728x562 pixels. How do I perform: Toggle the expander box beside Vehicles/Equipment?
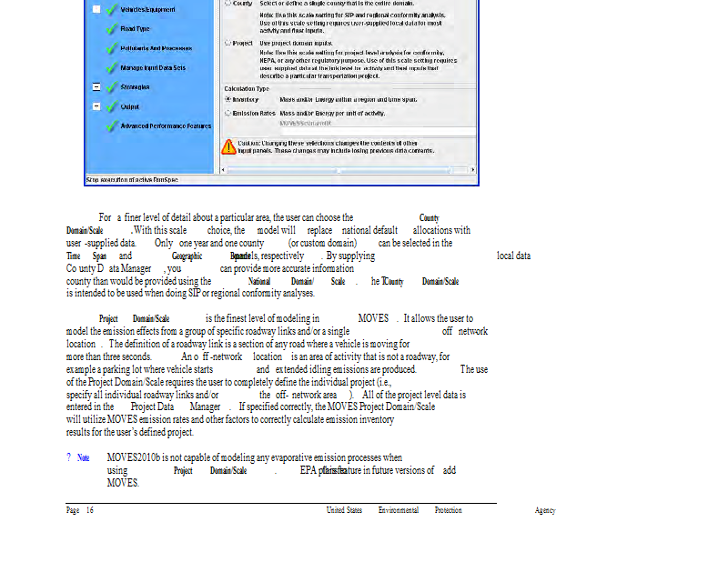tap(96, 9)
